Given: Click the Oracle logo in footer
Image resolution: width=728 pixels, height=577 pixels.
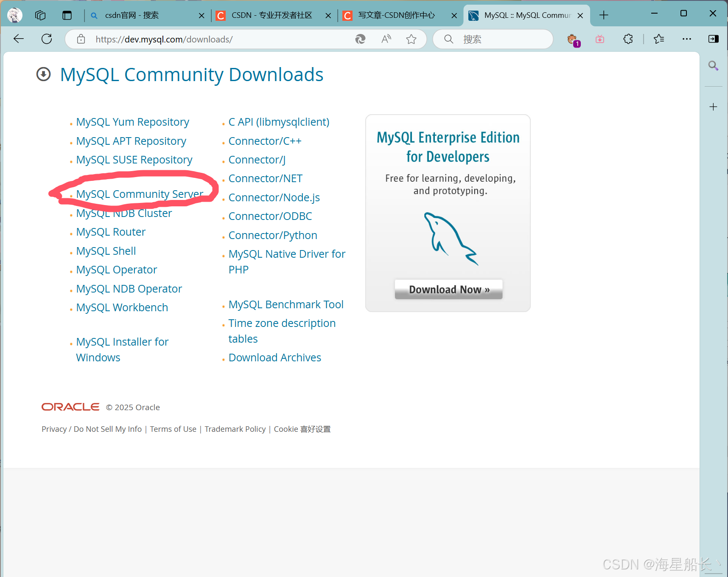Looking at the screenshot, I should click(70, 407).
